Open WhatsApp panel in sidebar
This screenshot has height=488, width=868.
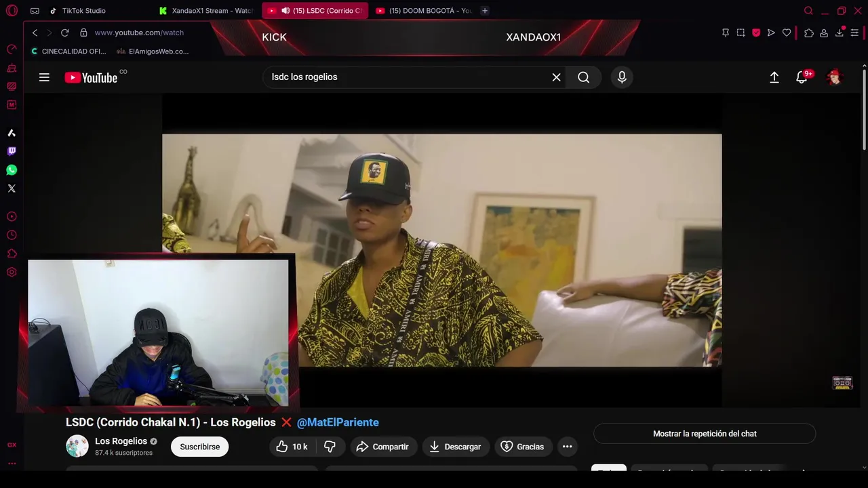(x=12, y=170)
